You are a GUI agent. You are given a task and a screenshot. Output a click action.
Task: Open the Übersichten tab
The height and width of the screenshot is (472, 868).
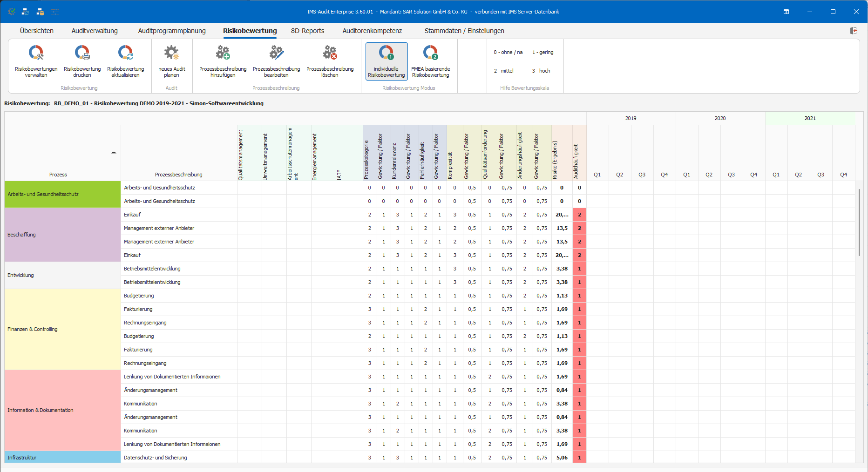(x=37, y=31)
